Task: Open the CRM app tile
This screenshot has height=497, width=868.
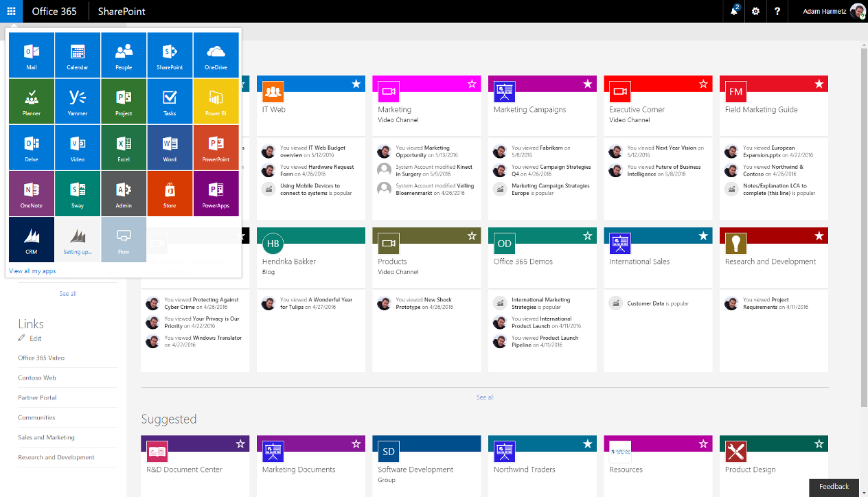Action: 32,239
